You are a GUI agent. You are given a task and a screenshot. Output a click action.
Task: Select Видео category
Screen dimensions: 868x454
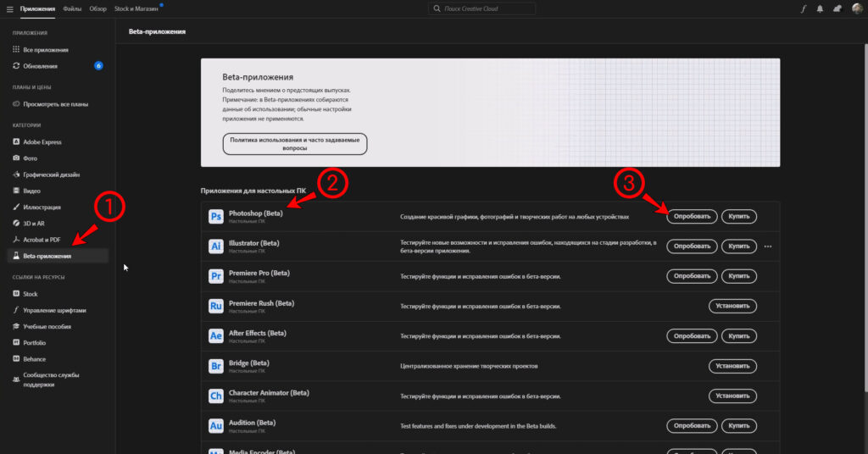point(58,191)
